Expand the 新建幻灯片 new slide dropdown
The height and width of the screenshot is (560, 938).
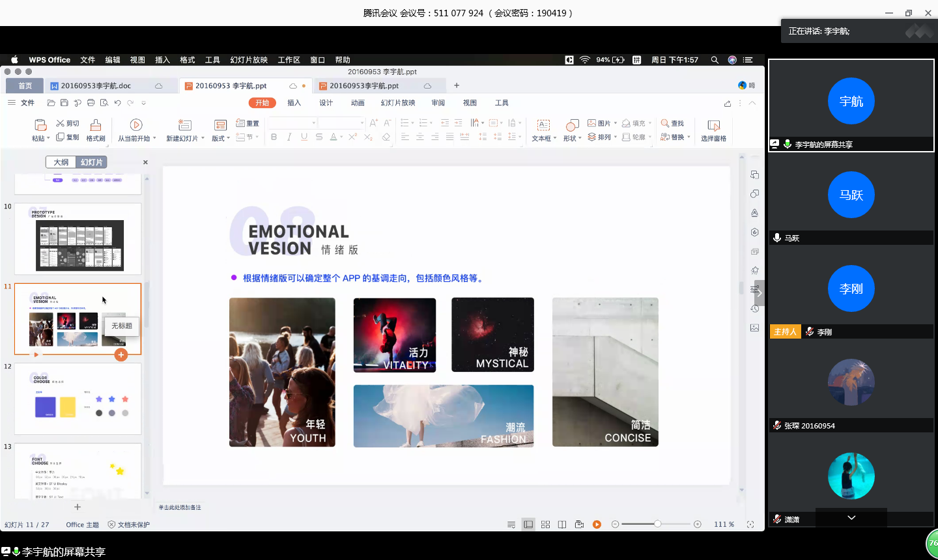(x=203, y=139)
